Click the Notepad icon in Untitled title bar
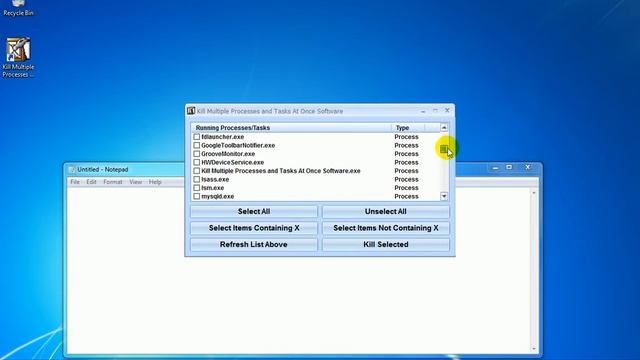The width and height of the screenshot is (640, 360). click(72, 169)
